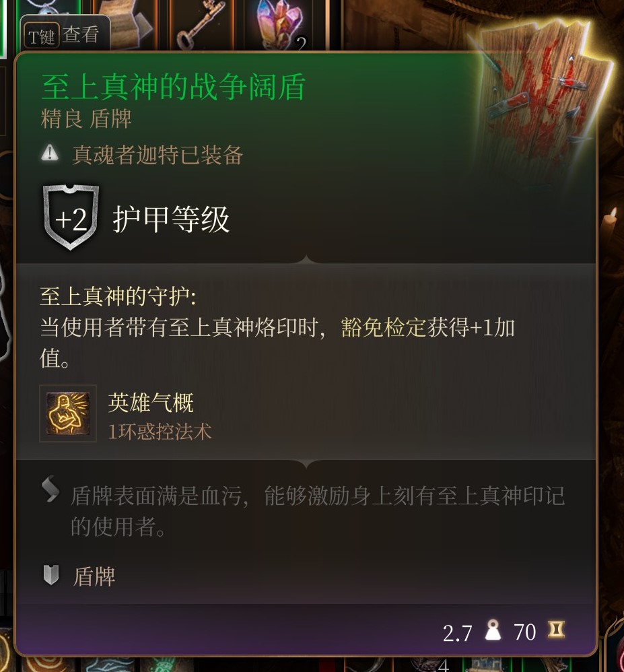Click the 英雄气概 spell name
The width and height of the screenshot is (624, 672).
tap(151, 403)
